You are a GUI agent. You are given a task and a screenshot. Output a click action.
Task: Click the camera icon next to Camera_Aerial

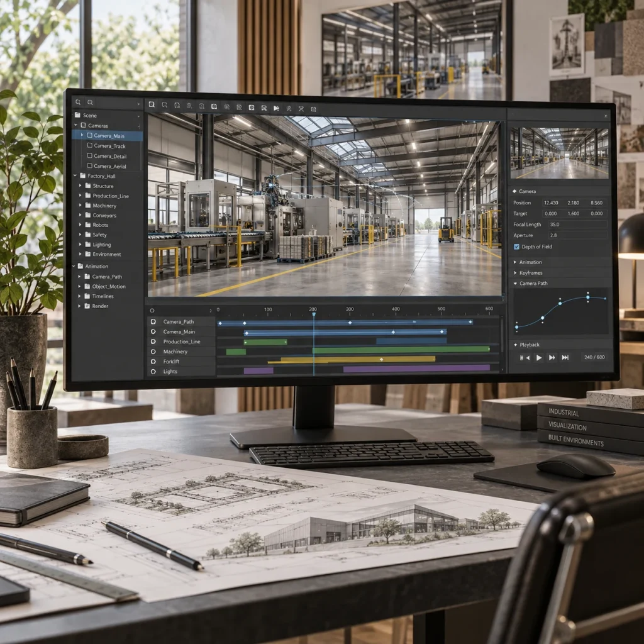(x=89, y=165)
